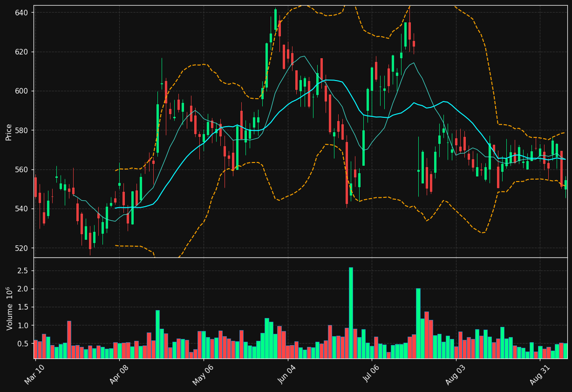This screenshot has height=392, width=572.
Task: Click the tallest green volume bar
Action: 351,312
